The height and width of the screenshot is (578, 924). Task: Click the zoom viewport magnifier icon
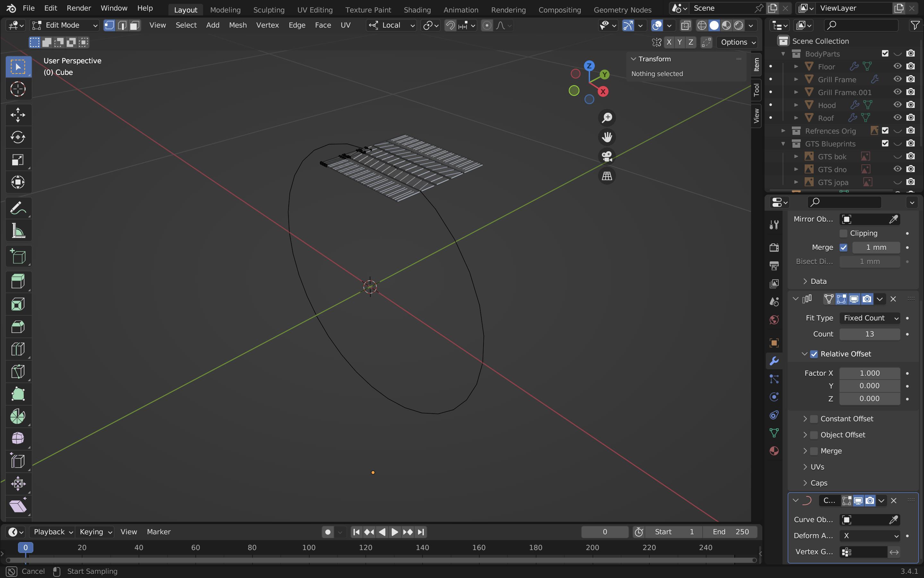tap(607, 118)
